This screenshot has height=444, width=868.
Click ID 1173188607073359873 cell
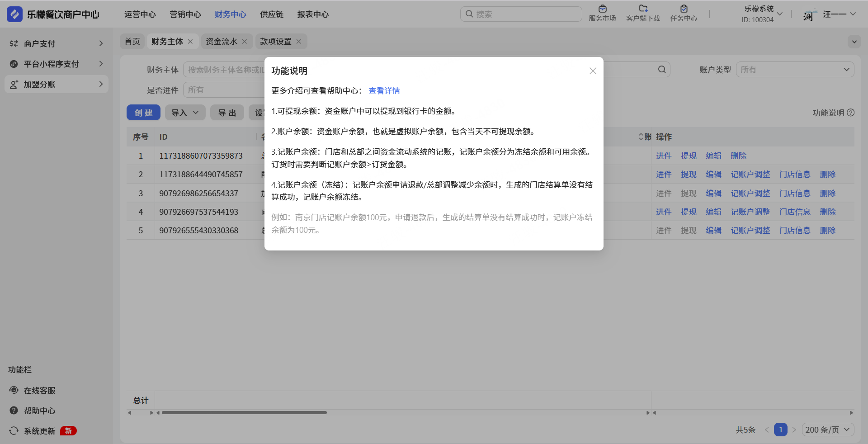pos(201,156)
